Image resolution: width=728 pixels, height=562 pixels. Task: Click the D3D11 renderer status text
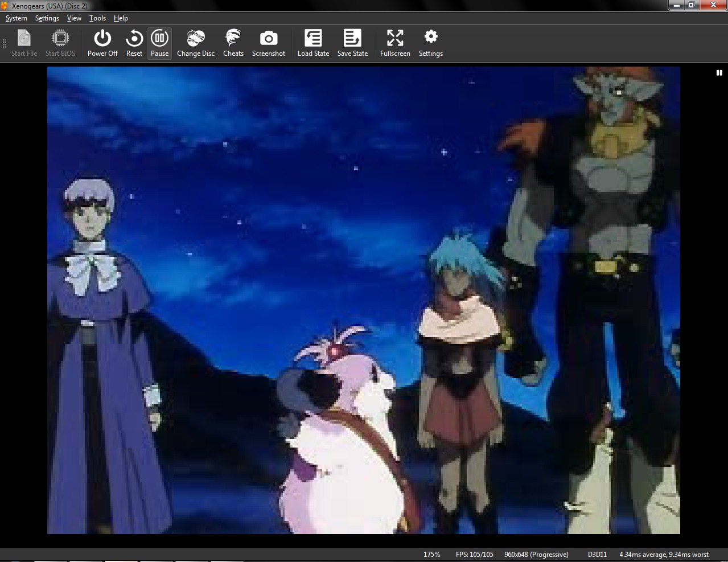[597, 555]
